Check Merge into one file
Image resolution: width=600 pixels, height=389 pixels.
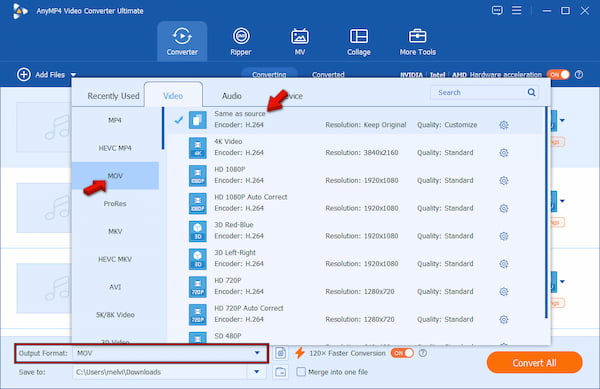301,372
